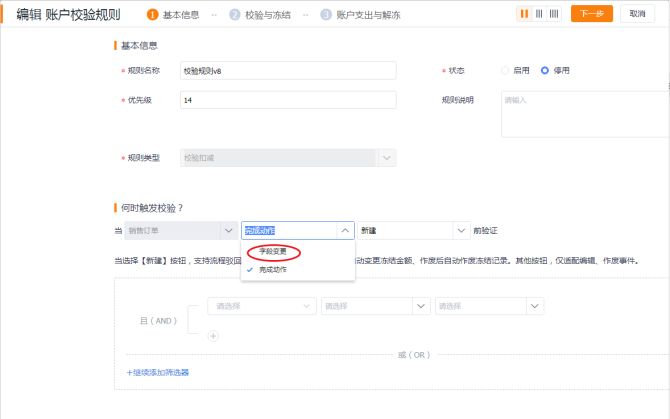Click the plus icon under AND filter

[213, 336]
